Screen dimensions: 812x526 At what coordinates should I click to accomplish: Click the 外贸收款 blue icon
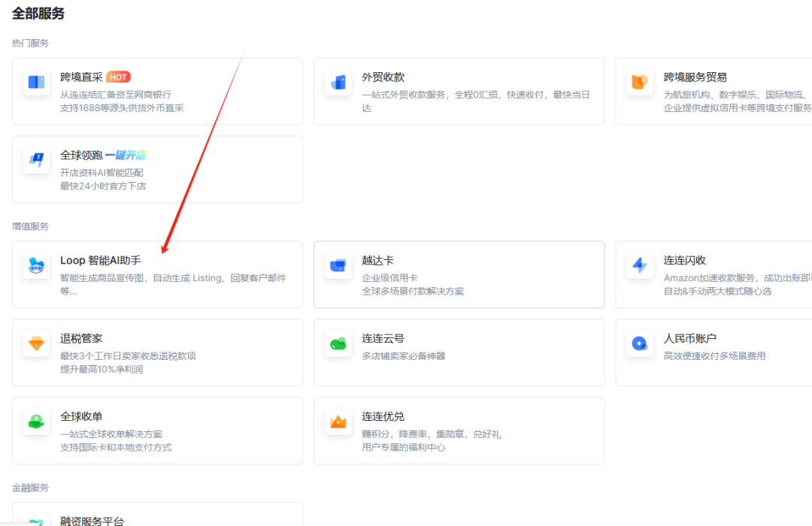pyautogui.click(x=338, y=83)
